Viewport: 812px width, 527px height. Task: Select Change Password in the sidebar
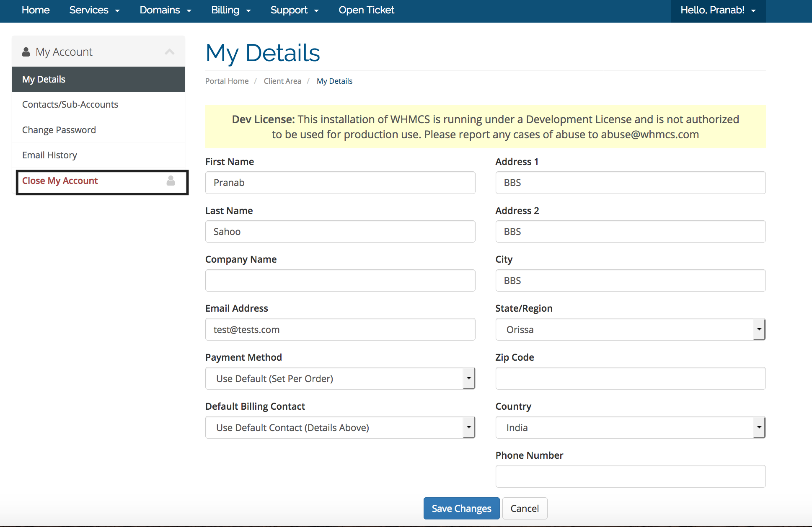click(59, 130)
